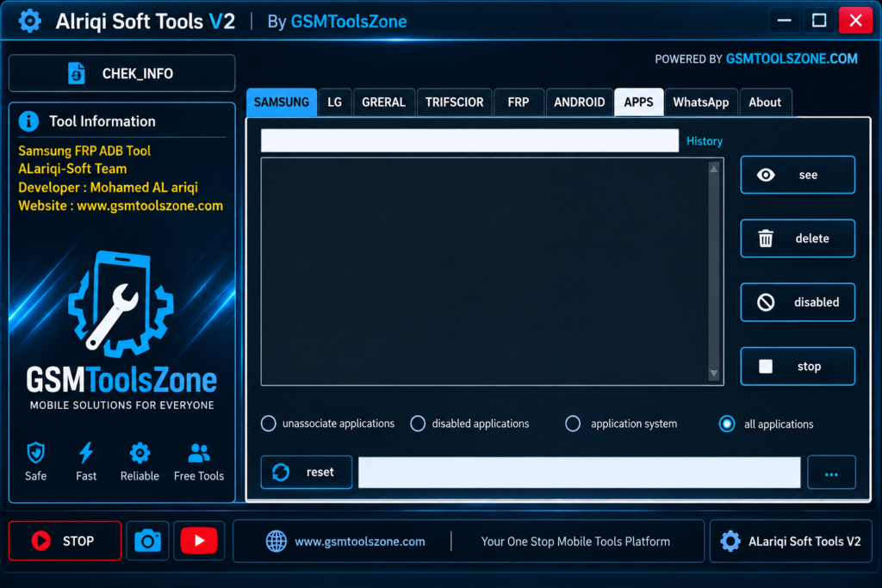Viewport: 882px width, 588px height.
Task: Click the globe icon in footer
Action: [x=276, y=542]
